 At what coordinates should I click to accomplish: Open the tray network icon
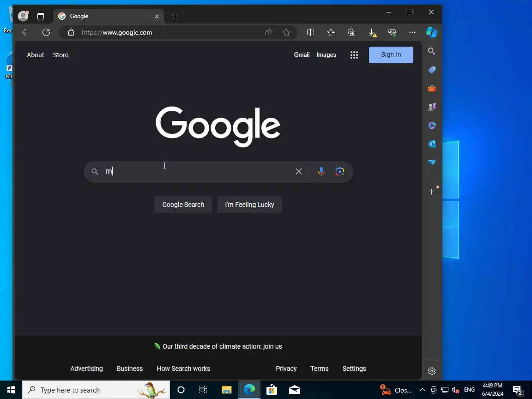click(x=444, y=390)
